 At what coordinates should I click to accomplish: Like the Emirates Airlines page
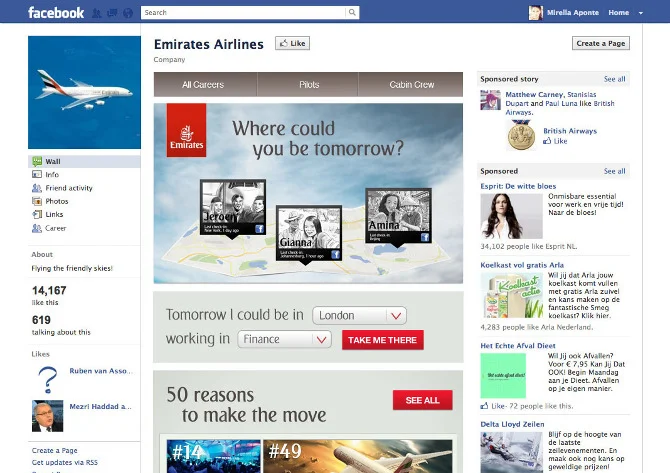(x=292, y=43)
